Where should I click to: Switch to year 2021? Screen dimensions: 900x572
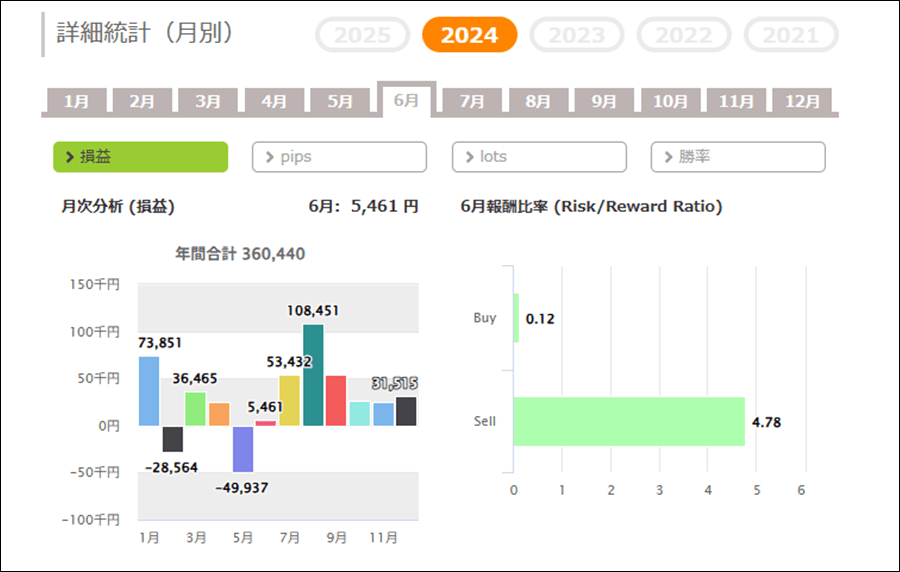click(791, 35)
